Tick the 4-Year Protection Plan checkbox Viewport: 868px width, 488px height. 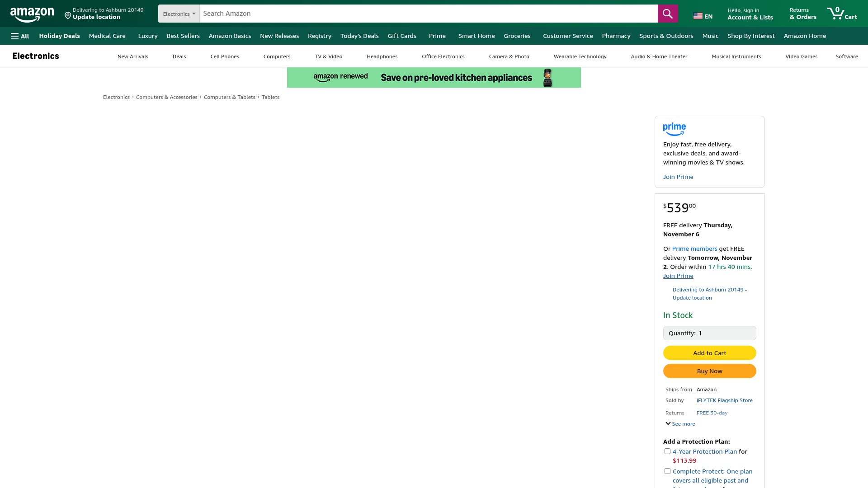[x=667, y=451]
